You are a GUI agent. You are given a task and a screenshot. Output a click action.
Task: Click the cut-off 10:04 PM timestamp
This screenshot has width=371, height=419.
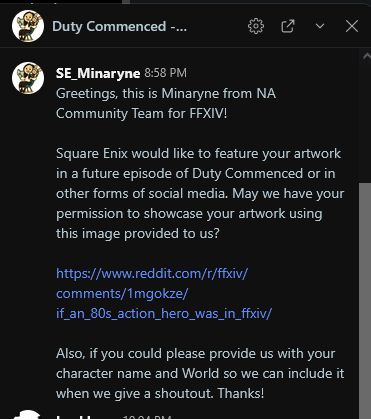pos(147,416)
